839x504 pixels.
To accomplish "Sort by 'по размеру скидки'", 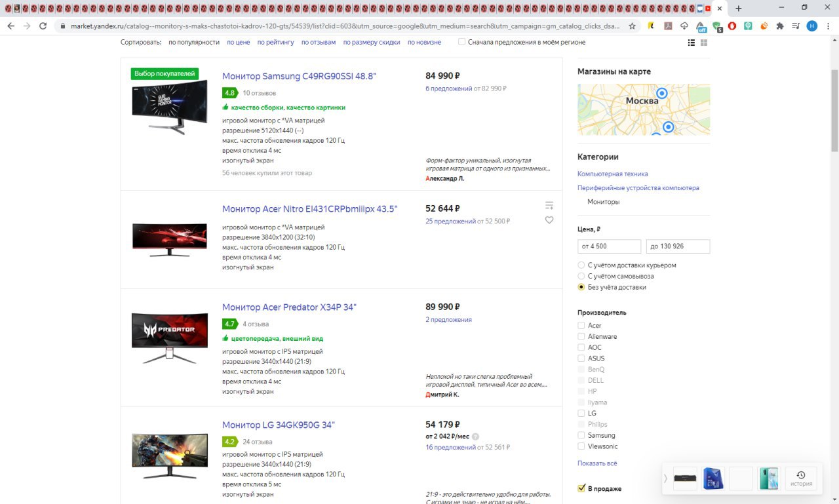I will click(372, 42).
